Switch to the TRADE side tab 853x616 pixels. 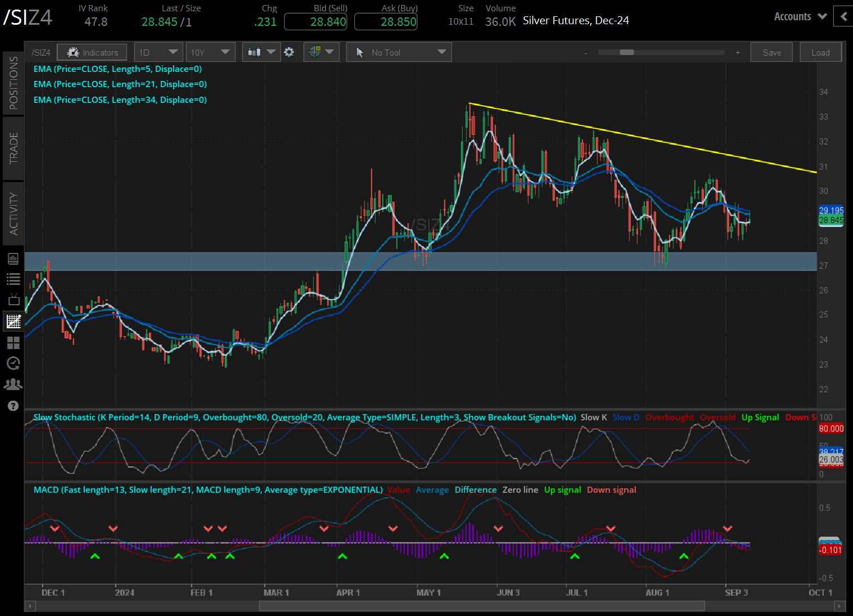point(13,148)
